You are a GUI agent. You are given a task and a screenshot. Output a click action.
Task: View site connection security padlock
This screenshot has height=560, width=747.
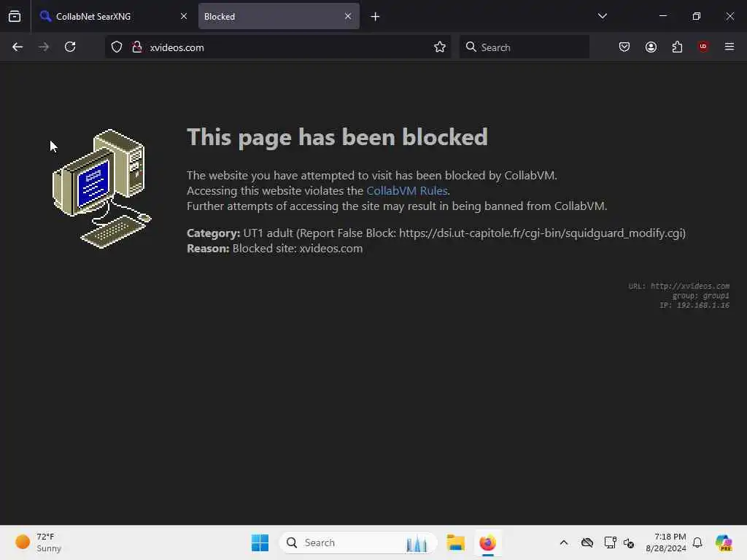[137, 47]
